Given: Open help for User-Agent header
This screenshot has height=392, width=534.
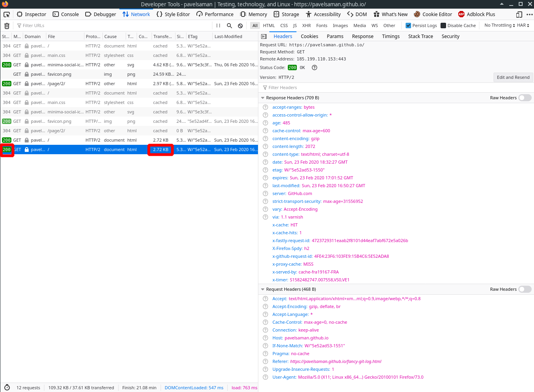Looking at the screenshot, I should pyautogui.click(x=265, y=377).
